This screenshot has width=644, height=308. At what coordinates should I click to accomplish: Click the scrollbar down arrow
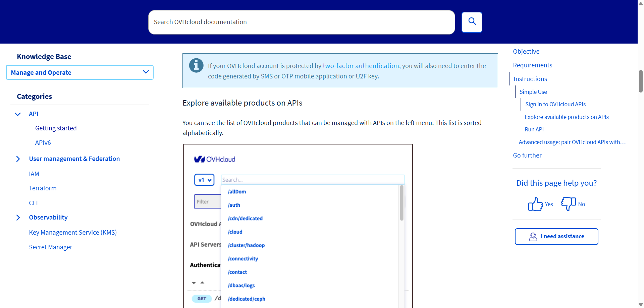tap(641, 305)
